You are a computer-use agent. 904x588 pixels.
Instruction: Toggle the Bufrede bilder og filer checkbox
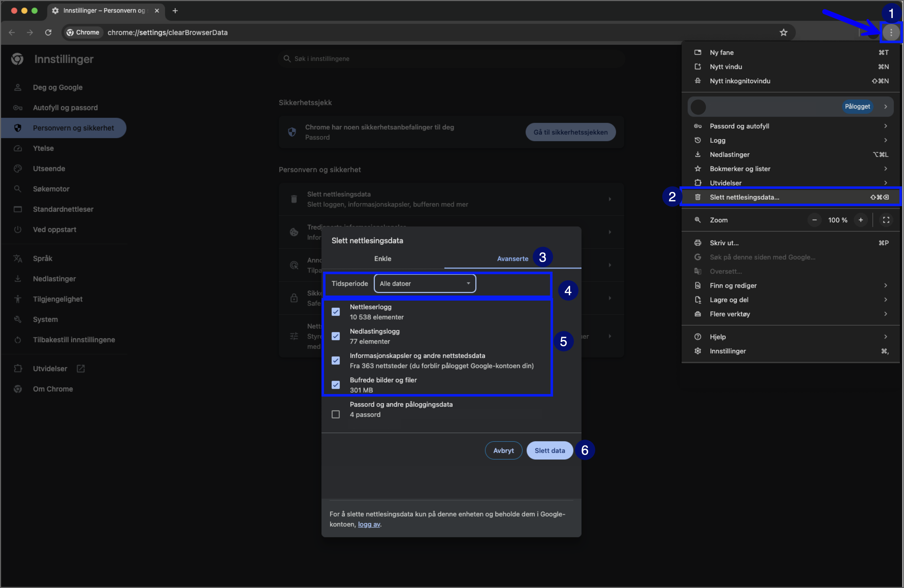[x=335, y=385]
